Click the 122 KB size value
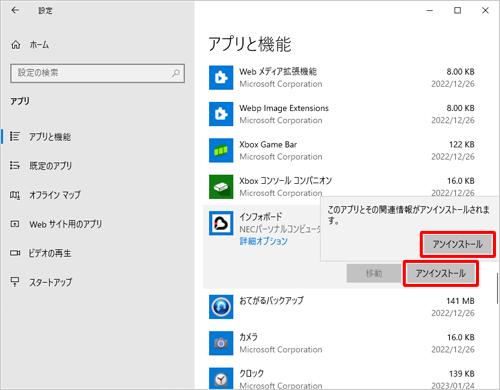The height and width of the screenshot is (390, 500). coord(462,145)
